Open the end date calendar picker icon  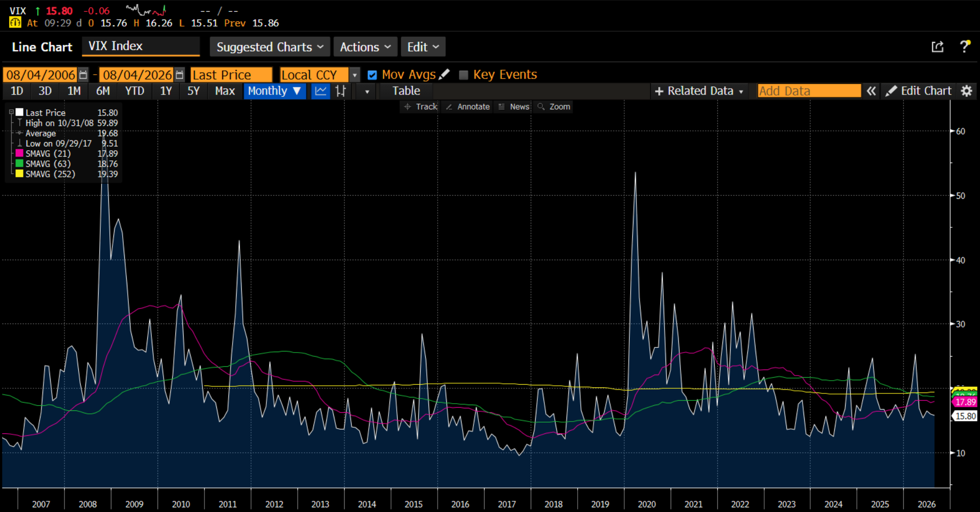tap(179, 75)
